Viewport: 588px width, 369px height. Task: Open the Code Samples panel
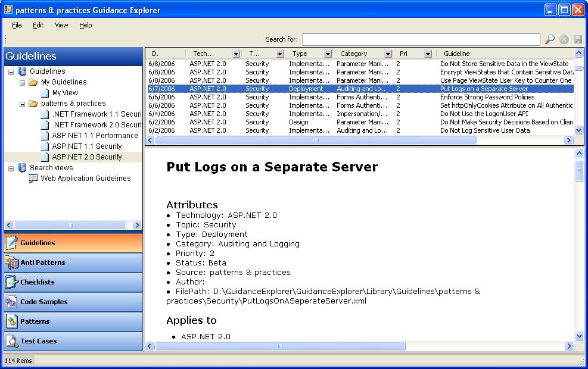(x=73, y=302)
